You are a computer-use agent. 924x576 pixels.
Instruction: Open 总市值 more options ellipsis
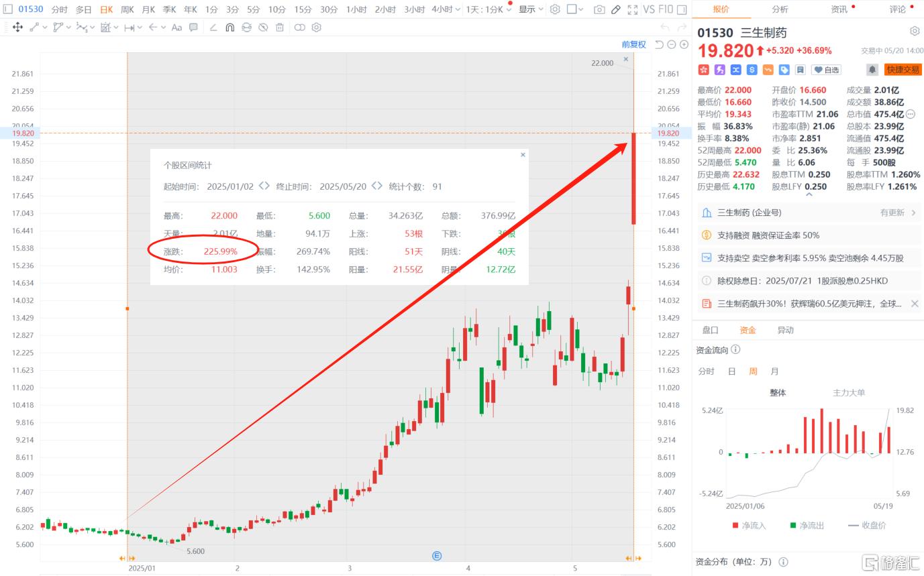pyautogui.click(x=911, y=114)
